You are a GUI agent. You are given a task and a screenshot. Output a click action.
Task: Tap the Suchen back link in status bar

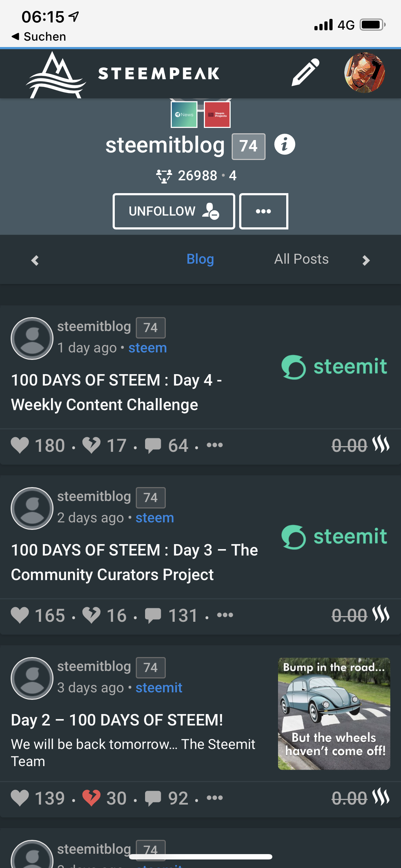click(39, 36)
